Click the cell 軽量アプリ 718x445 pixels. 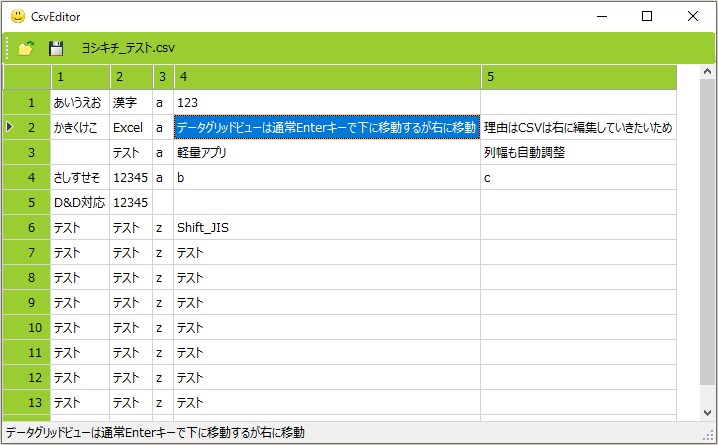click(x=327, y=152)
